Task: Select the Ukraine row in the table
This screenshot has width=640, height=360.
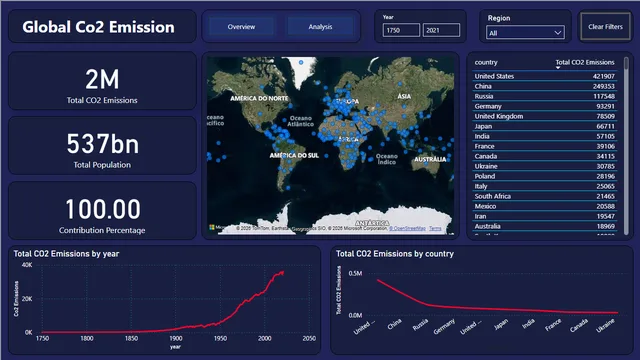Action: [544, 166]
